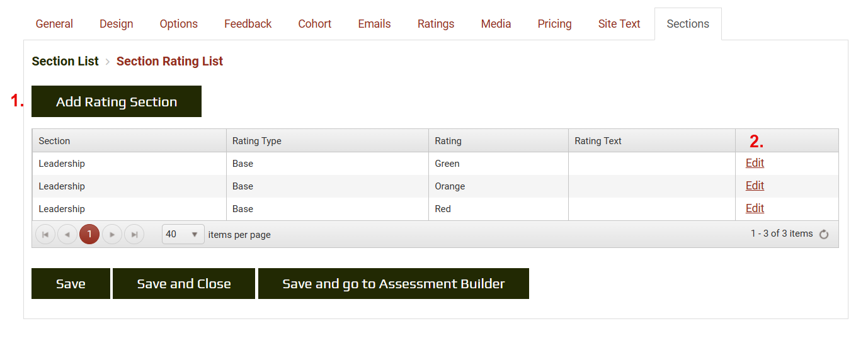
Task: Click the Section List breadcrumb
Action: point(65,61)
